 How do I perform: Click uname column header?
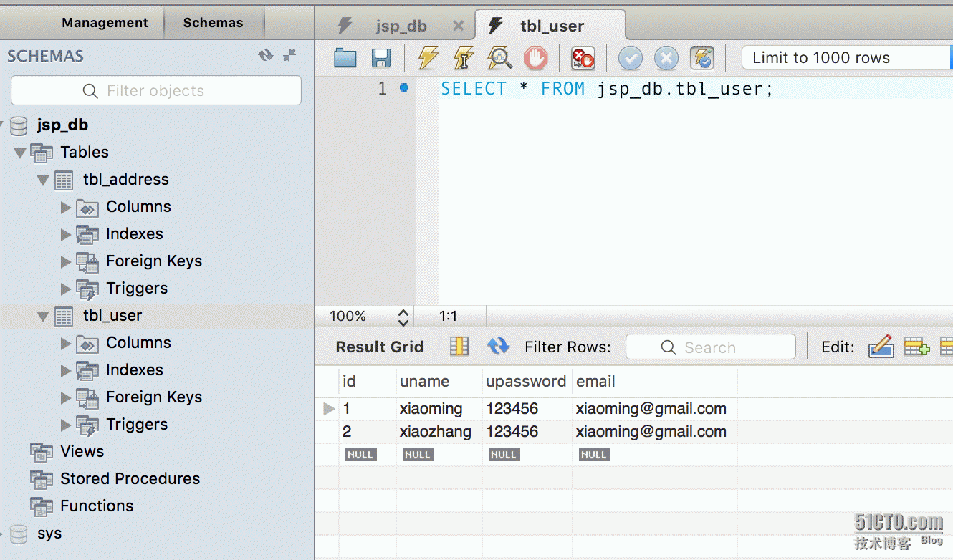coord(439,382)
